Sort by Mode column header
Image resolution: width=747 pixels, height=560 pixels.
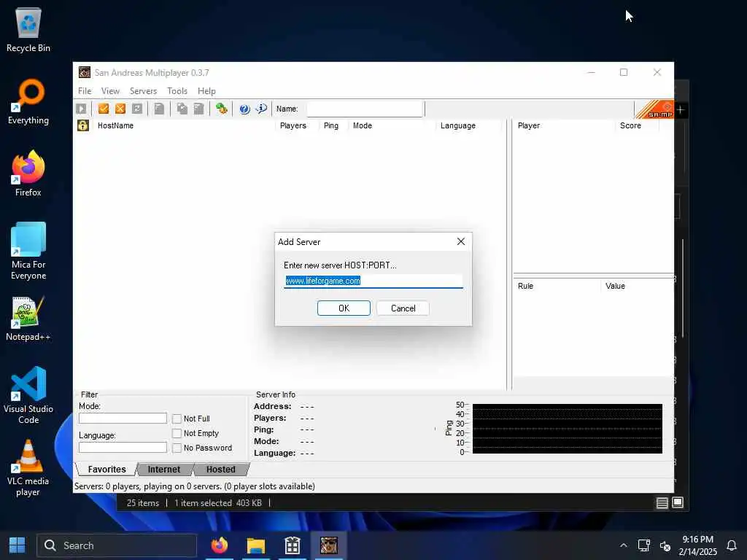point(392,125)
